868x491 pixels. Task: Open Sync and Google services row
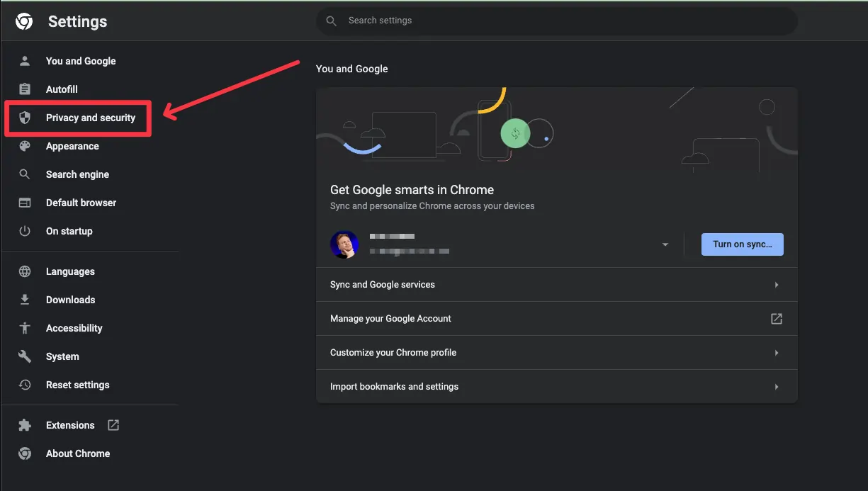click(557, 285)
